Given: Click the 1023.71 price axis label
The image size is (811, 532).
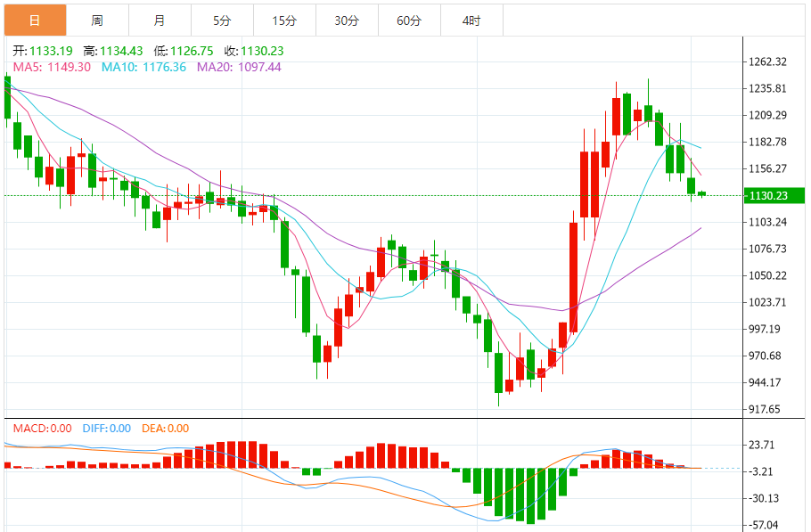Looking at the screenshot, I should 767,302.
